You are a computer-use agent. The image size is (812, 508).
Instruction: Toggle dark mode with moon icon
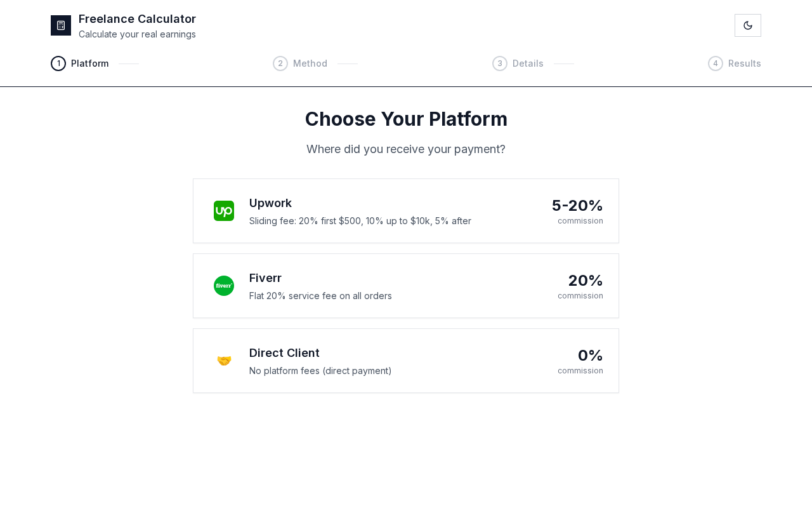(748, 25)
